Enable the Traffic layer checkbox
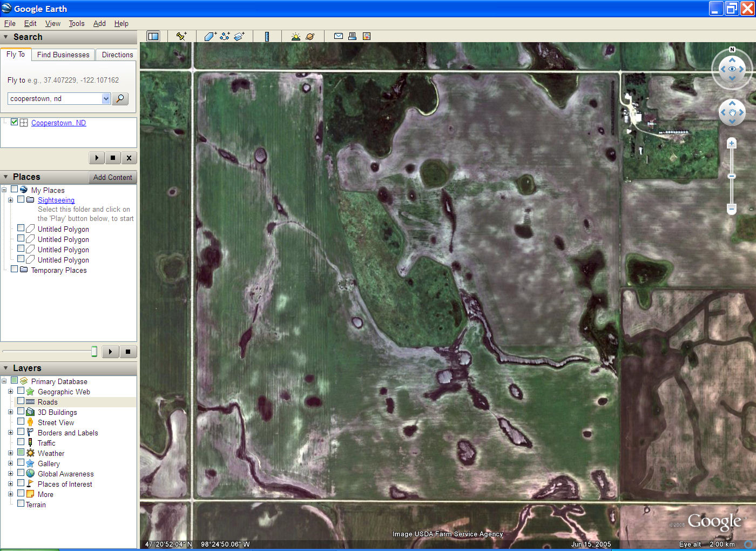The image size is (756, 551). click(x=21, y=442)
